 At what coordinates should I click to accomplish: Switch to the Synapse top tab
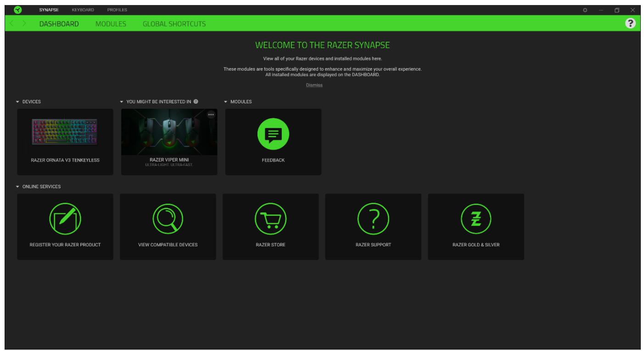click(48, 10)
